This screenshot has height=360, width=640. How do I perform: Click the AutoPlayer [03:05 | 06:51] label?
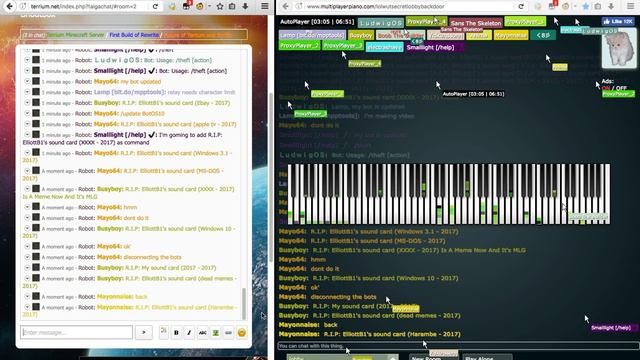coord(317,21)
